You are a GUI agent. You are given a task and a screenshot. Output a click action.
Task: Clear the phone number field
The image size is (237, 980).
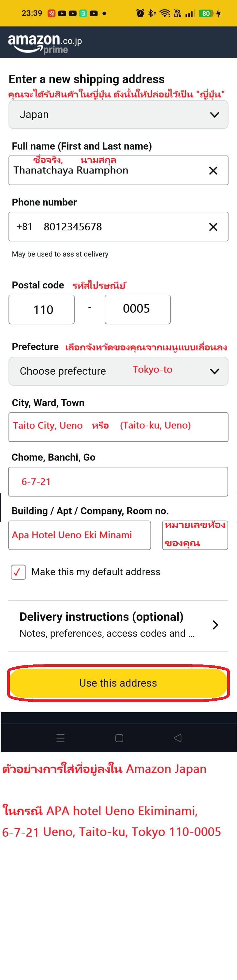click(x=213, y=227)
